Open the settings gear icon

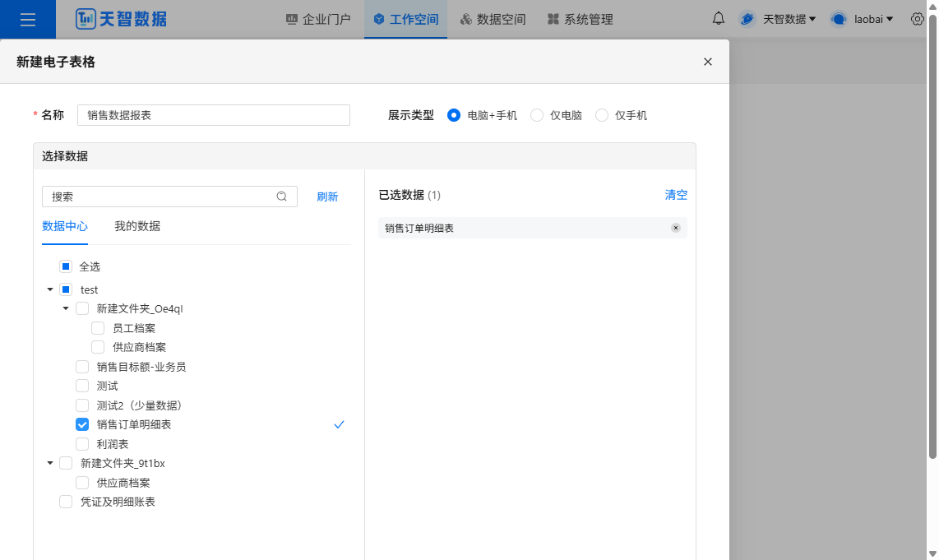(917, 19)
